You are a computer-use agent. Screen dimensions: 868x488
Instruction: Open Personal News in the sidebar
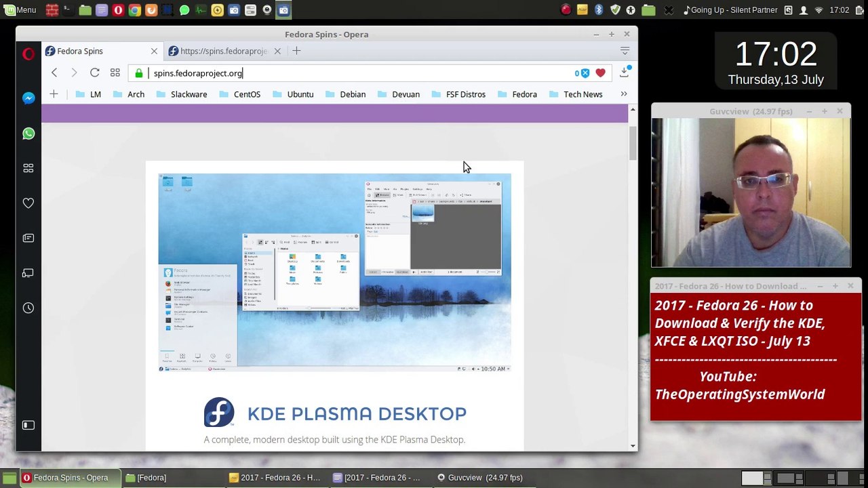pos(28,238)
